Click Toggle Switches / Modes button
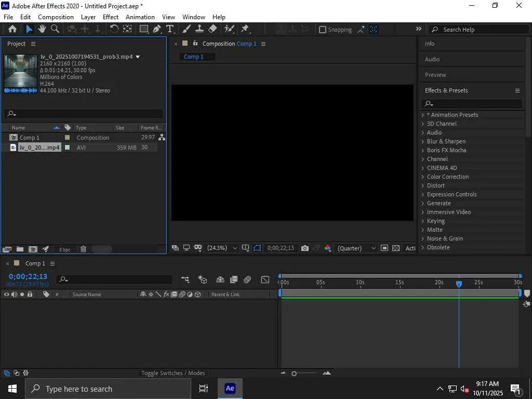Viewport: 532px width, 399px height. (173, 373)
